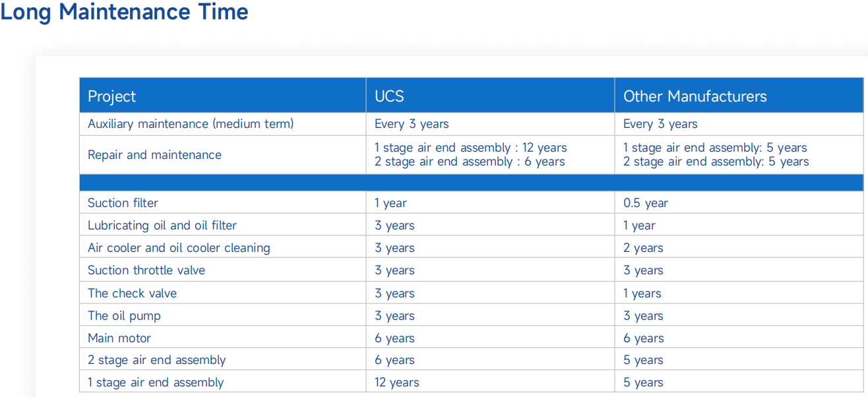The width and height of the screenshot is (868, 397).
Task: Click UCS '3 years' for The oil pump
Action: (394, 316)
